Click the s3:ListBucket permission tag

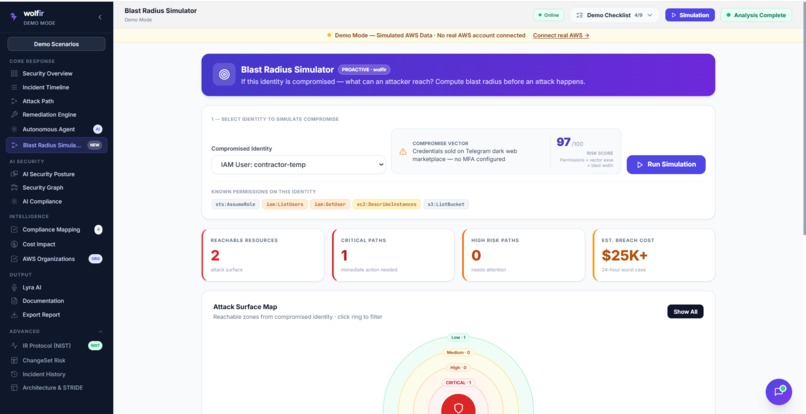(446, 204)
